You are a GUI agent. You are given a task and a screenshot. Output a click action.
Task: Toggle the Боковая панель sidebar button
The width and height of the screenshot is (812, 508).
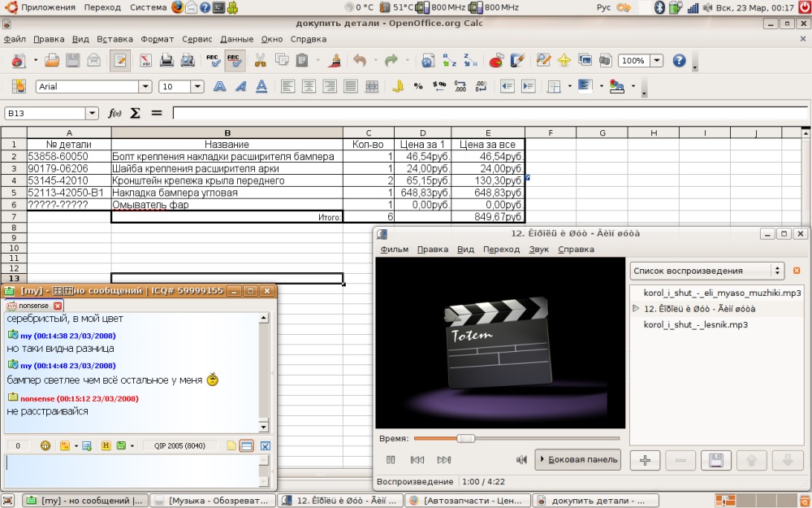coord(577,459)
